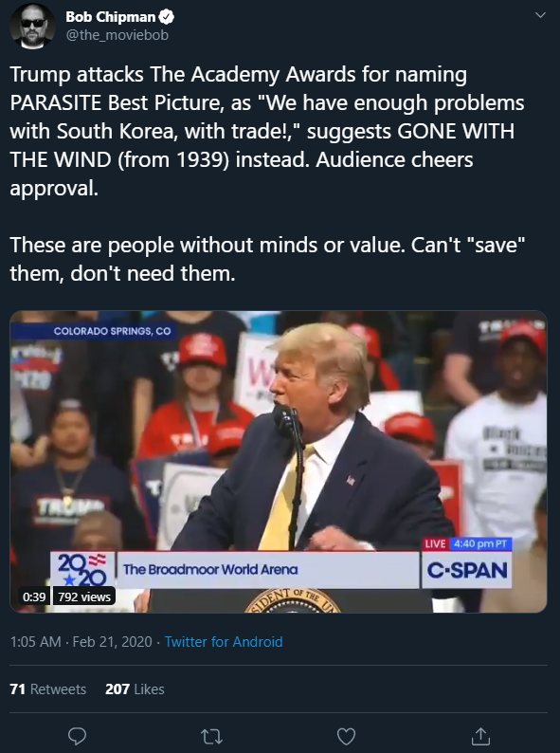This screenshot has height=753, width=560.
Task: Open the Bob Chipman display name
Action: 110,17
